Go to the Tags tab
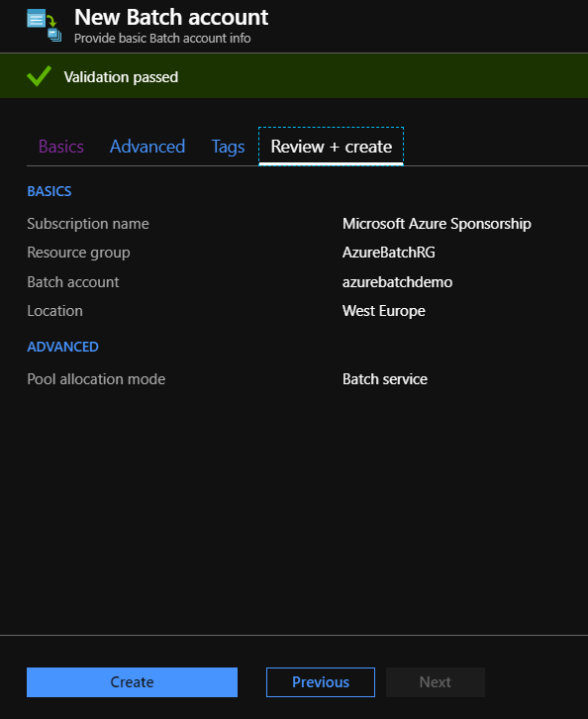This screenshot has height=719, width=588. pyautogui.click(x=228, y=147)
